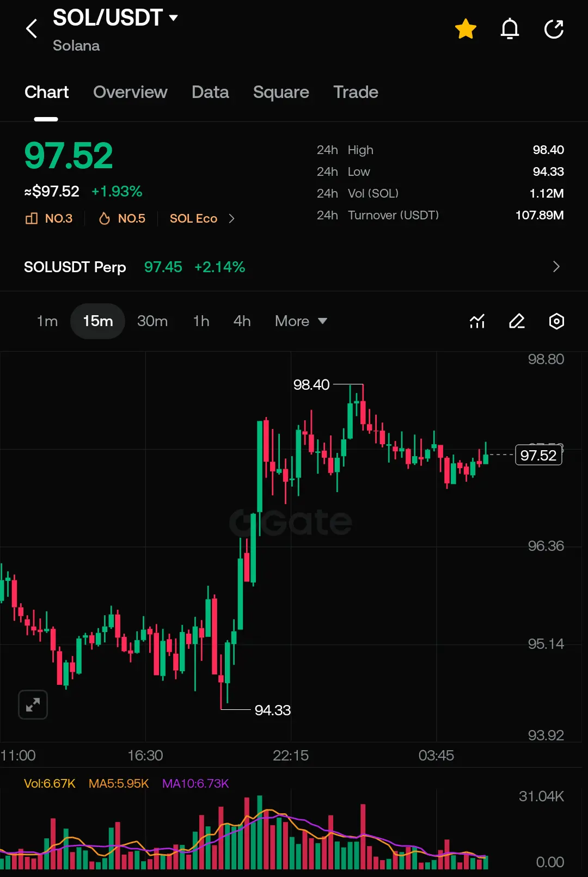Expand tags with the chevron after SOL Eco
588x877 pixels.
[231, 218]
